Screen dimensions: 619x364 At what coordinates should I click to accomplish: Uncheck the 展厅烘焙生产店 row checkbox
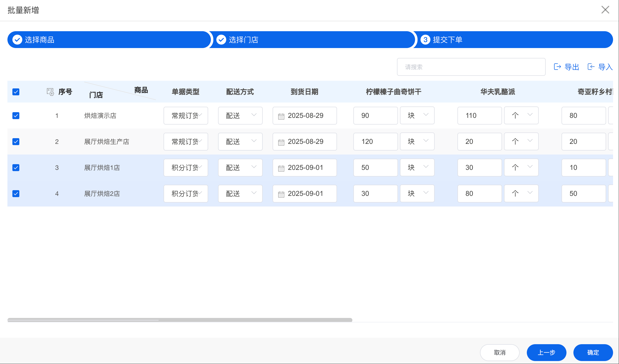click(x=16, y=142)
